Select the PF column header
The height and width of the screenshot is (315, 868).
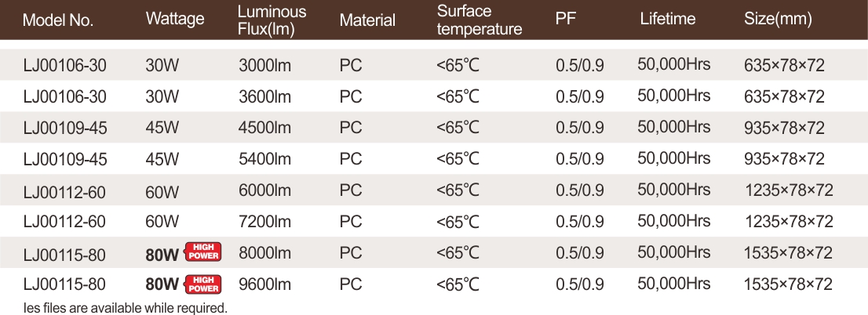(566, 20)
